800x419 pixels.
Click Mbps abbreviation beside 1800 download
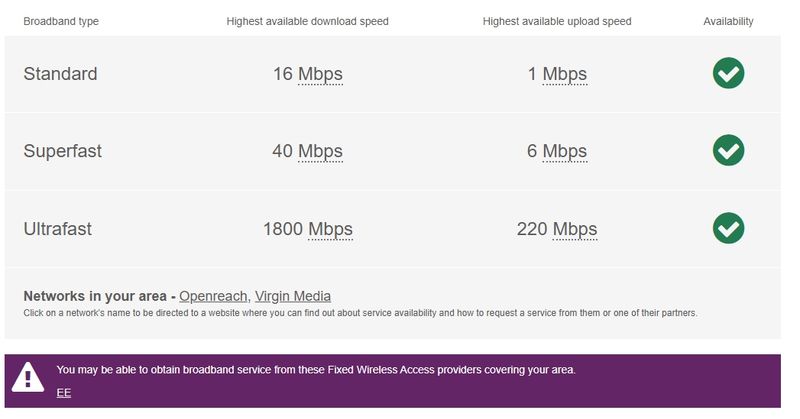click(330, 229)
